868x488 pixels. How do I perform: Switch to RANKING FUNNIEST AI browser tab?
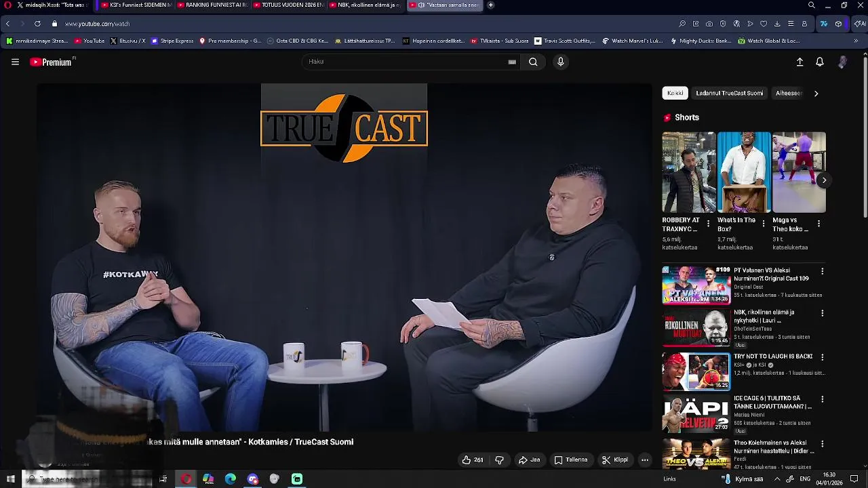212,5
